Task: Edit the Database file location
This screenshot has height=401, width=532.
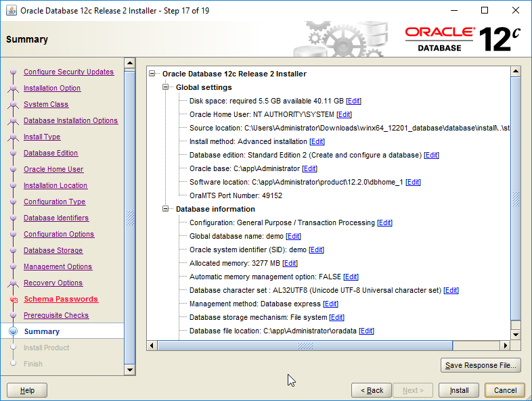Action: click(x=366, y=331)
